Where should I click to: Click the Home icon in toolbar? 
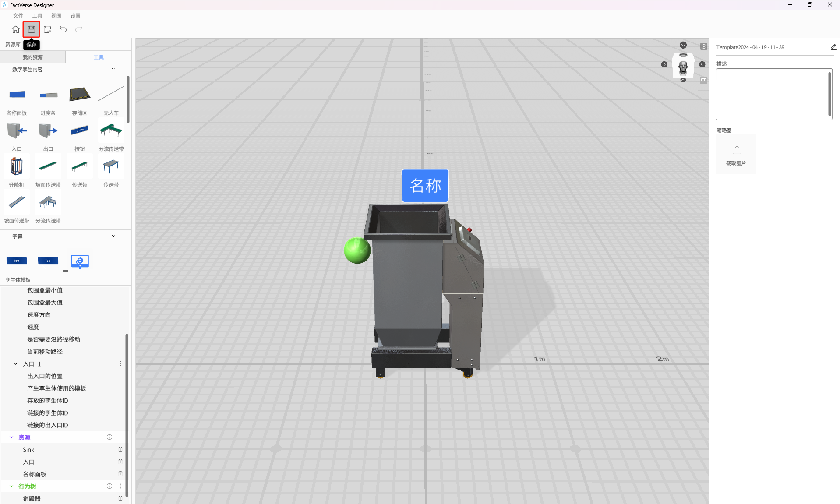click(16, 29)
